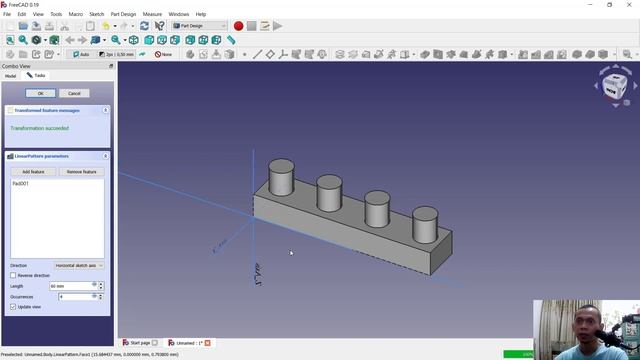
Task: Click the datum plane diamond icon
Action: pos(270,54)
